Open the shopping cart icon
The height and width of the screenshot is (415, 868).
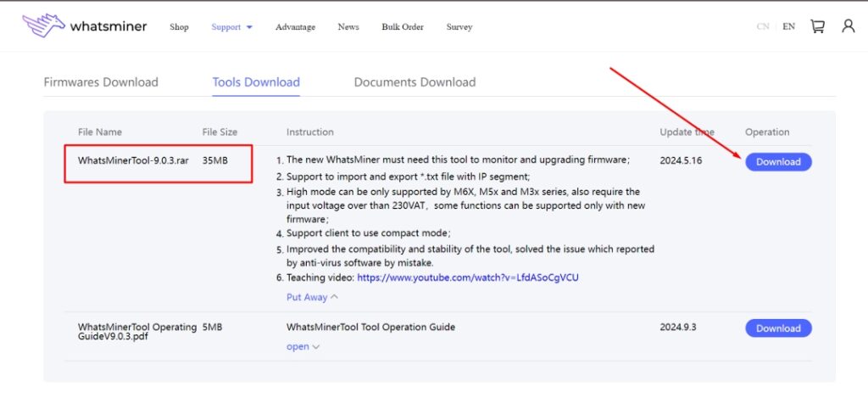click(x=818, y=26)
